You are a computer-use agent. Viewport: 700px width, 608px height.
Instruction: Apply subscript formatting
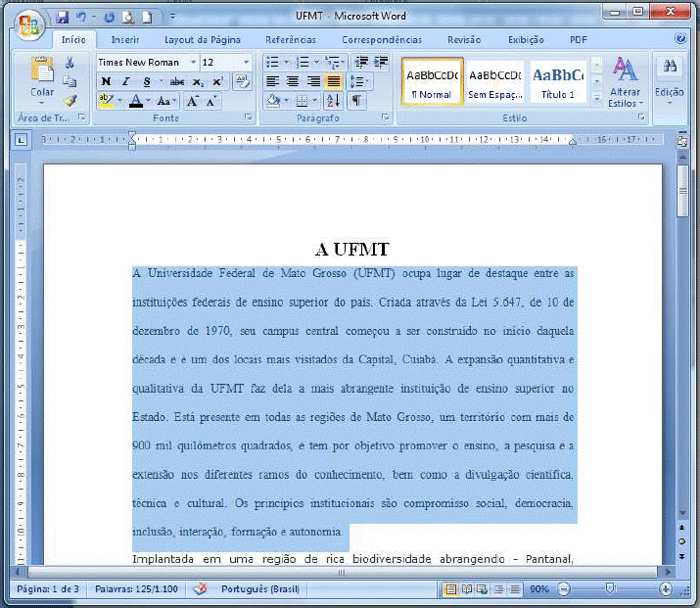pos(198,82)
